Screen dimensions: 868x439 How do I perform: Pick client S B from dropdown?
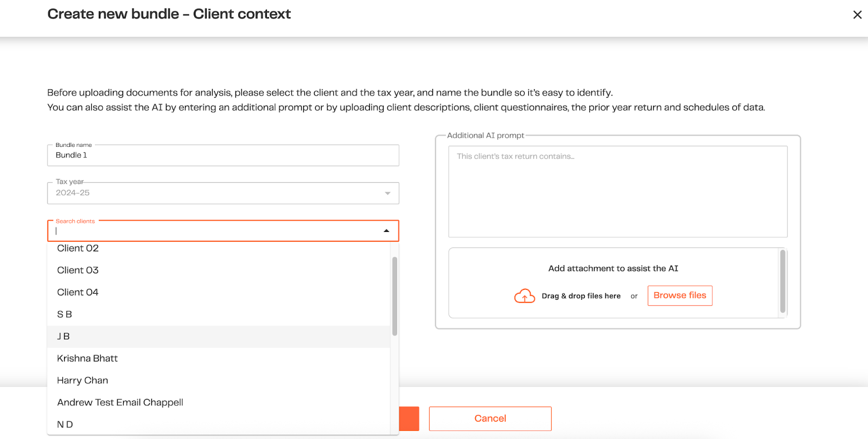[65, 314]
